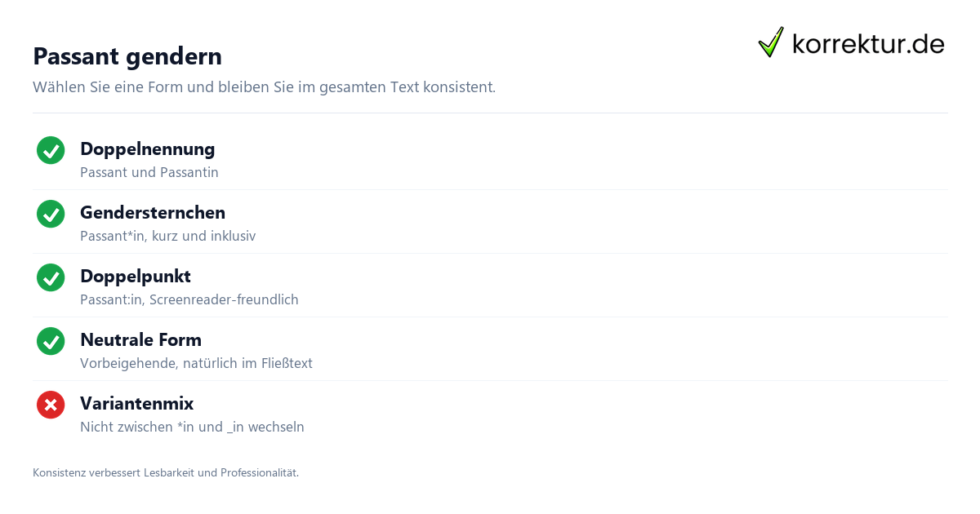The height and width of the screenshot is (514, 980).
Task: Click the red X icon beside Variantenmix
Action: 51,405
